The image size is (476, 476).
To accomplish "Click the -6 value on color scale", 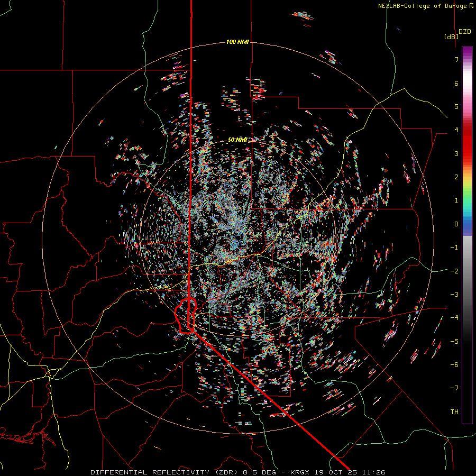I will [454, 365].
